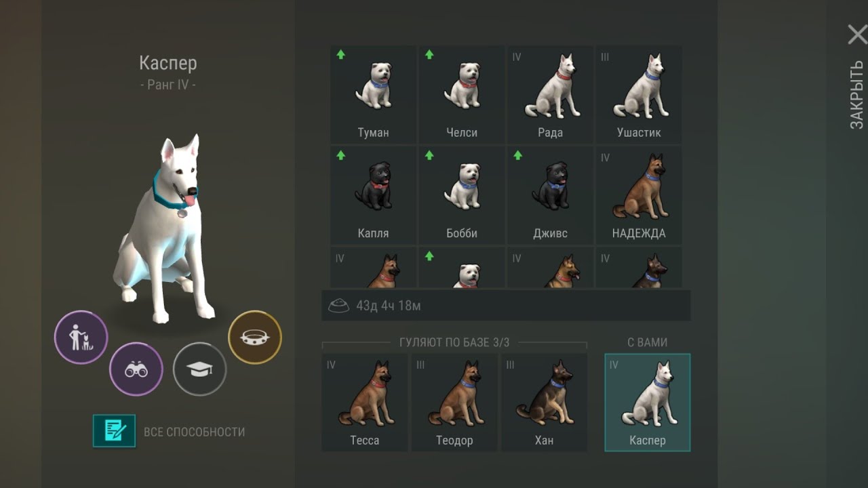
Task: Click the green upgrade arrow on Туман
Action: point(341,55)
